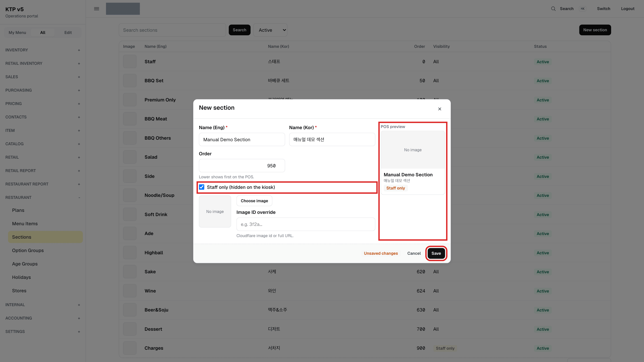Expand the INVENTORY plus icon
644x362 pixels.
[79, 50]
